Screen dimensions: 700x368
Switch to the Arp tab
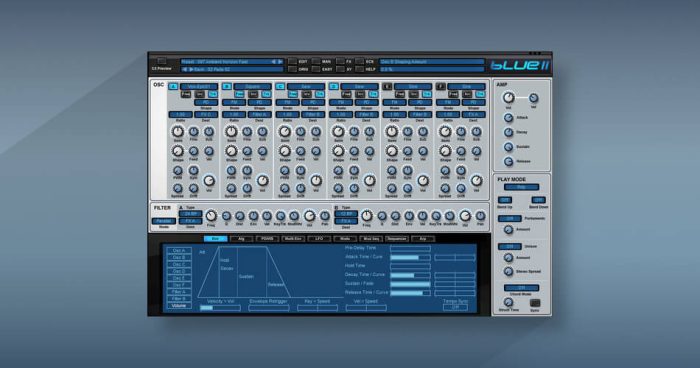(422, 239)
